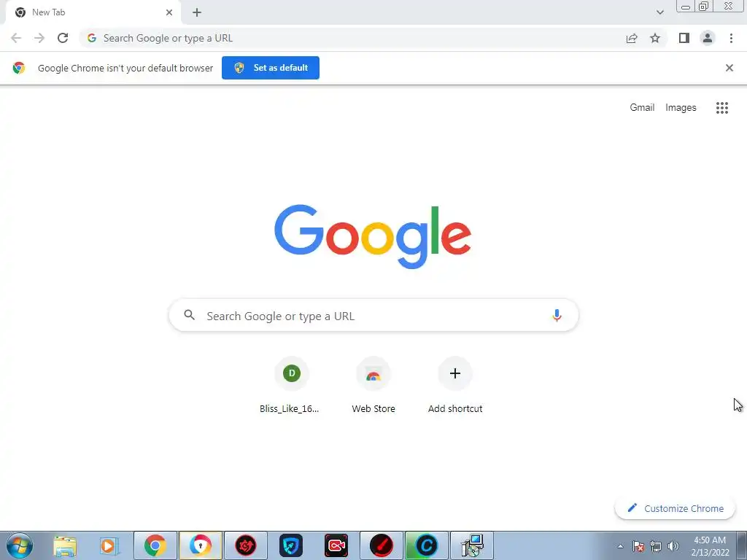
Task: Open the Gmail link
Action: click(642, 108)
